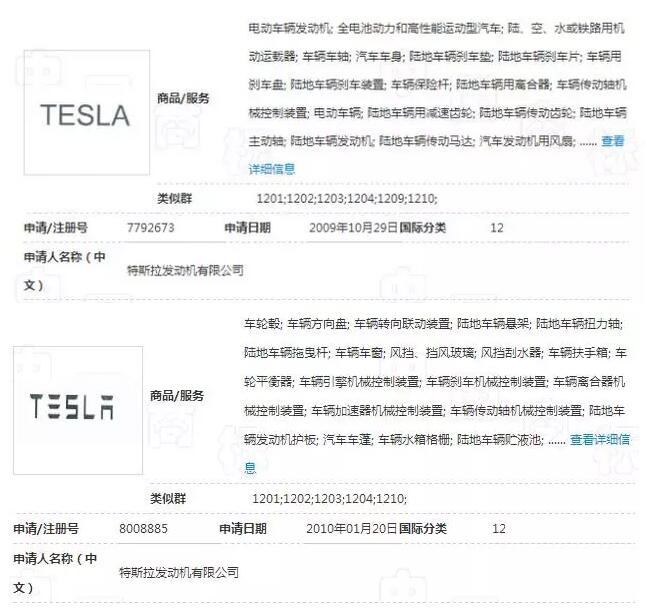Click application date 2010年01月20日
The image size is (647, 610).
tap(352, 529)
